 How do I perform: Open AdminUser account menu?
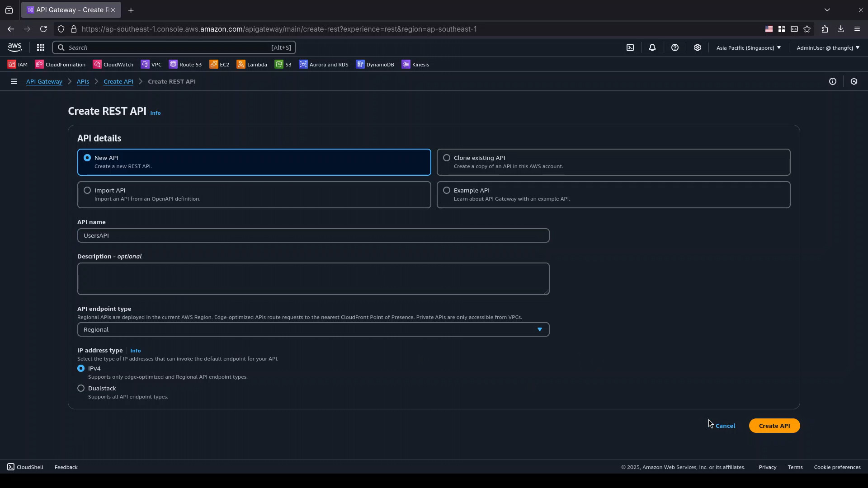828,47
